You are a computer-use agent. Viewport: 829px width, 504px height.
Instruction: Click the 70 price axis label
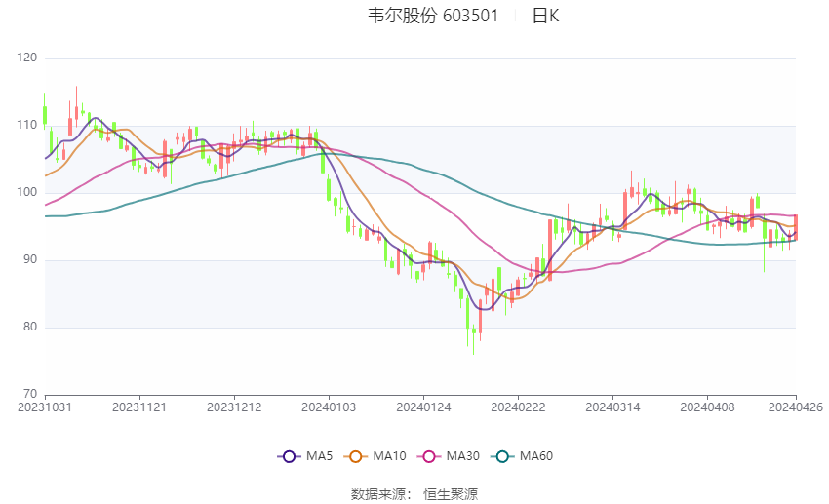click(29, 394)
